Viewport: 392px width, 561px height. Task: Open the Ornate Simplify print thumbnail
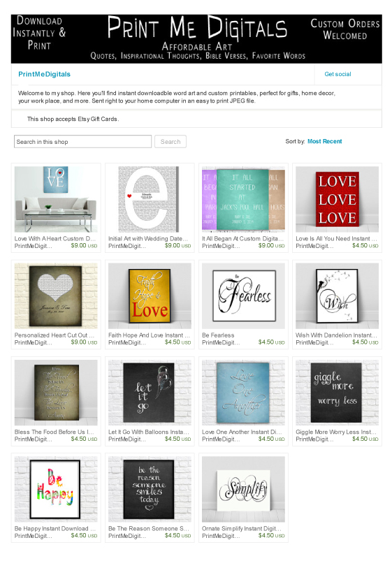tap(243, 489)
